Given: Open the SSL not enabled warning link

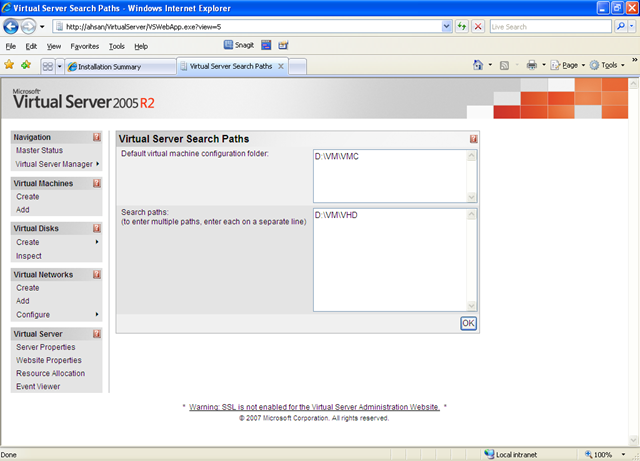Looking at the screenshot, I should (314, 407).
